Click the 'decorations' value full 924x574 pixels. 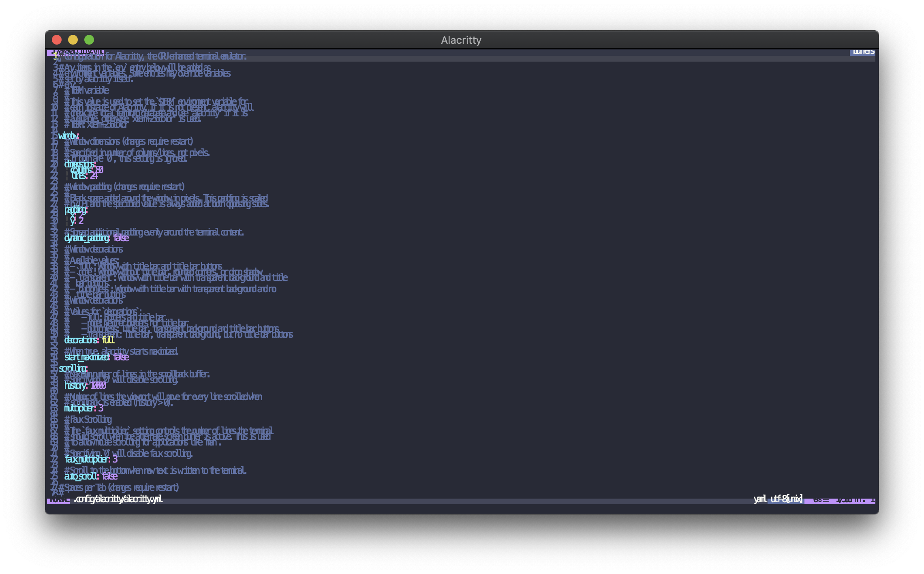click(x=108, y=340)
